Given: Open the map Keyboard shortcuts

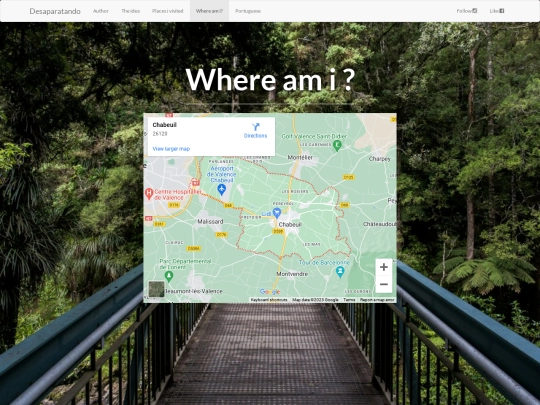Looking at the screenshot, I should click(269, 300).
